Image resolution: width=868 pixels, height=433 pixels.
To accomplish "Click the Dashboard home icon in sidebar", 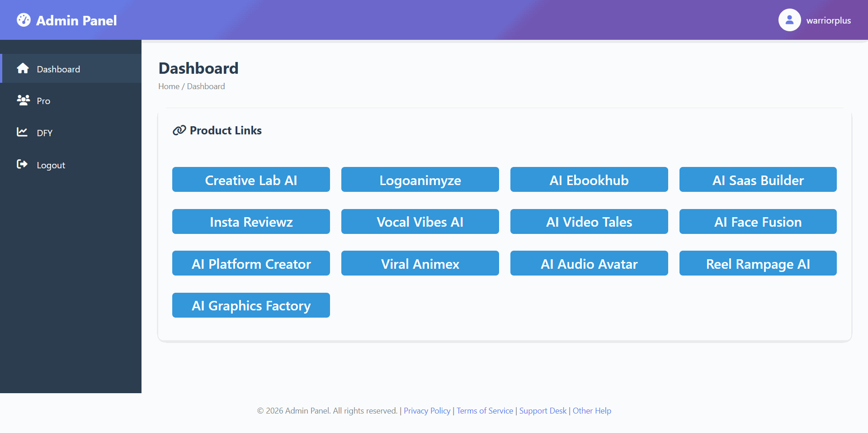I will click(23, 68).
